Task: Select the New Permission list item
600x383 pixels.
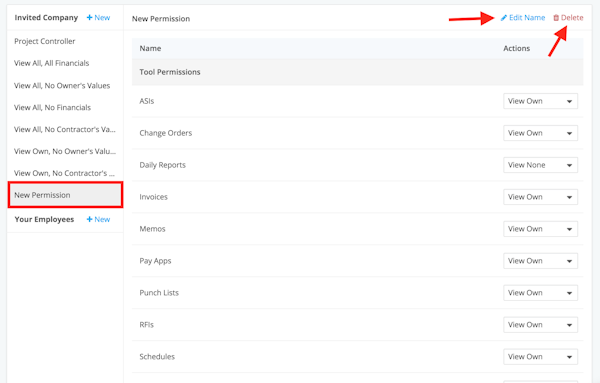Action: click(x=65, y=195)
